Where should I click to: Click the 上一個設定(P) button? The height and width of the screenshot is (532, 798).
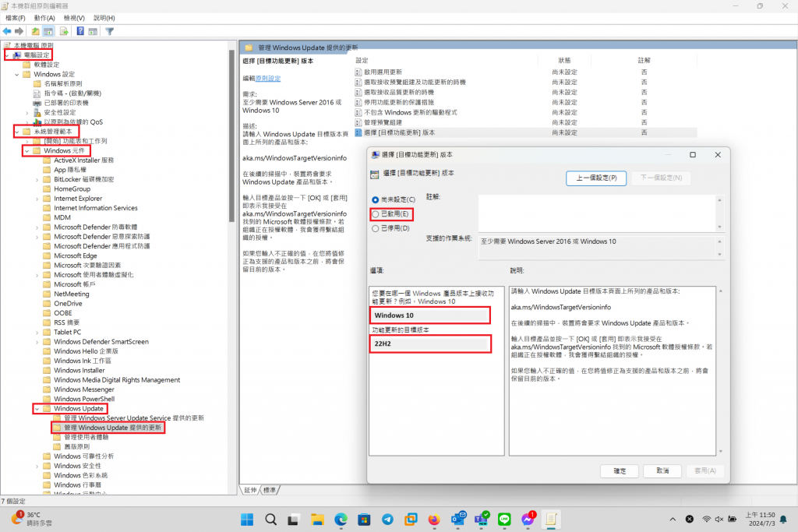(x=596, y=178)
